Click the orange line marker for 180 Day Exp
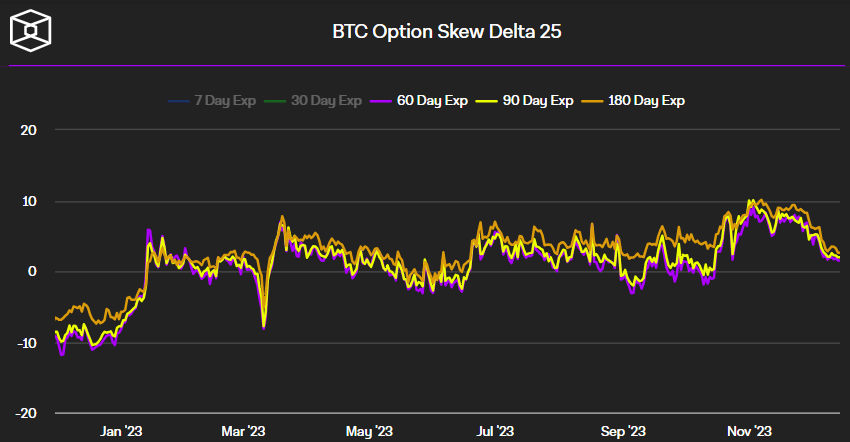Image resolution: width=850 pixels, height=442 pixels. pyautogui.click(x=592, y=100)
